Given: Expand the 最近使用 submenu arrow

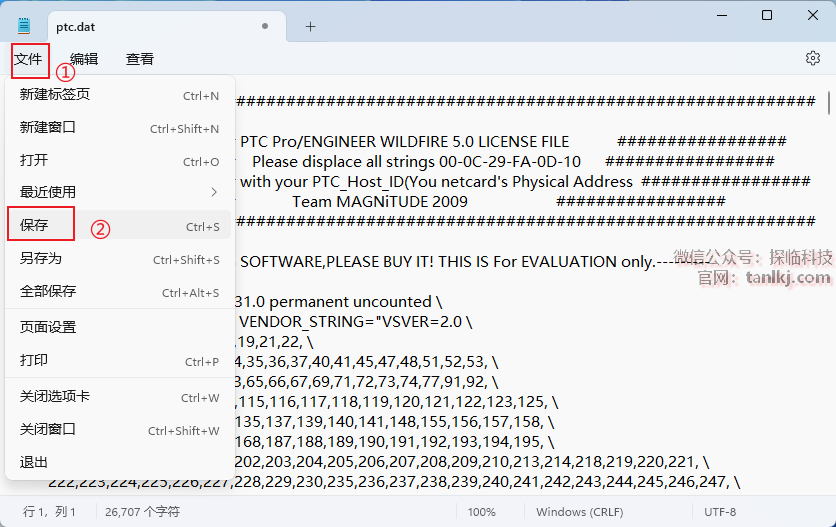Looking at the screenshot, I should [213, 192].
